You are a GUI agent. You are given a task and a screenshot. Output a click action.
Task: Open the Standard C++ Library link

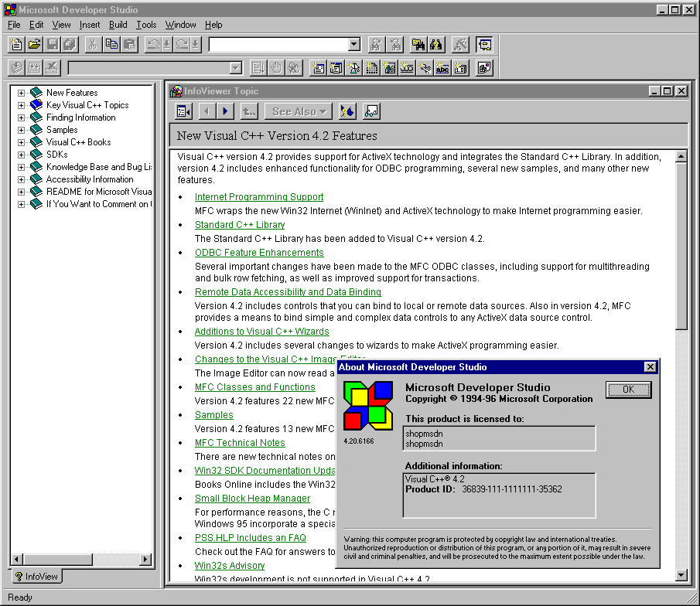(x=240, y=225)
